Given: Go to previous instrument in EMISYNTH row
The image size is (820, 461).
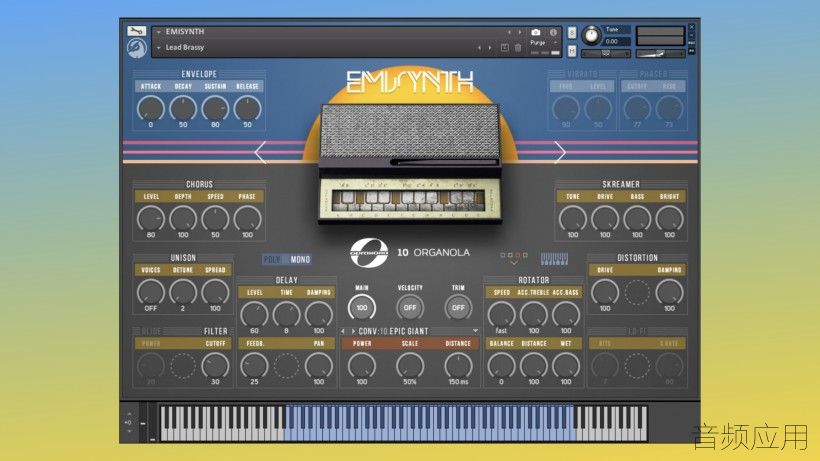Looking at the screenshot, I should pos(509,32).
